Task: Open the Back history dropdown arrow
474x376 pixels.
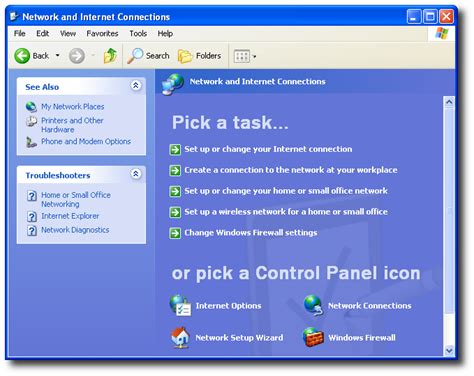Action: coord(58,55)
